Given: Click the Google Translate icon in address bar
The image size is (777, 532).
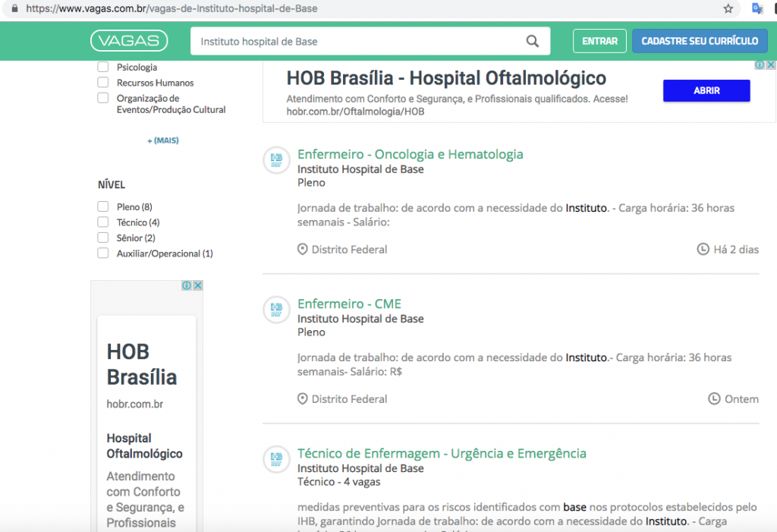Looking at the screenshot, I should 757,9.
